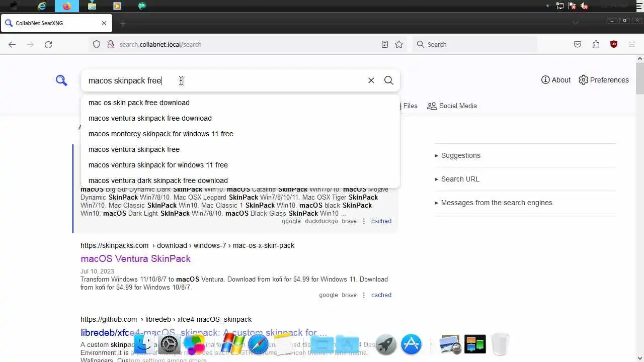Focus the Firefox toolbar Search box

[475, 44]
